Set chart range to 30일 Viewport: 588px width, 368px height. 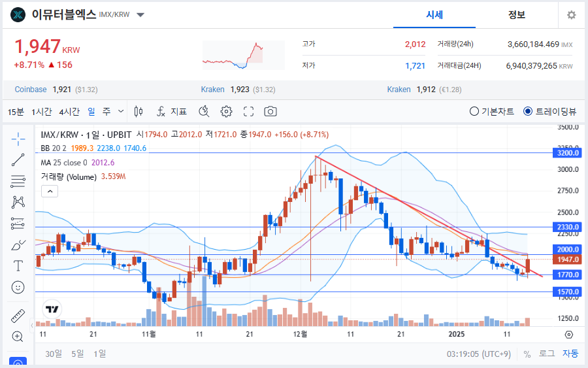pos(54,354)
